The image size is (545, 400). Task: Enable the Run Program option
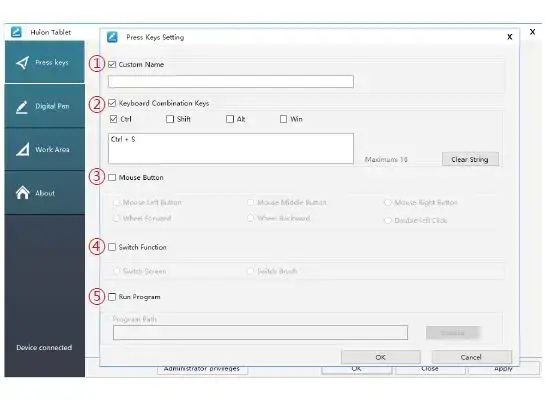[112, 297]
